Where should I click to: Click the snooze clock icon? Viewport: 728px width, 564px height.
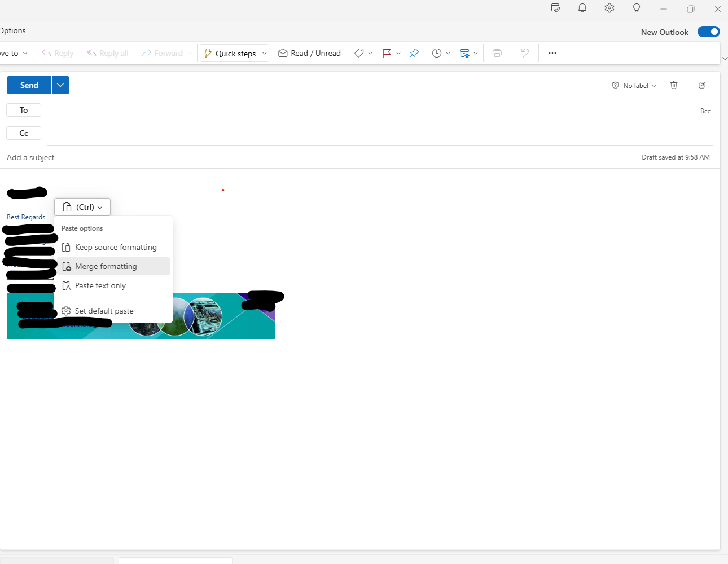click(x=437, y=53)
